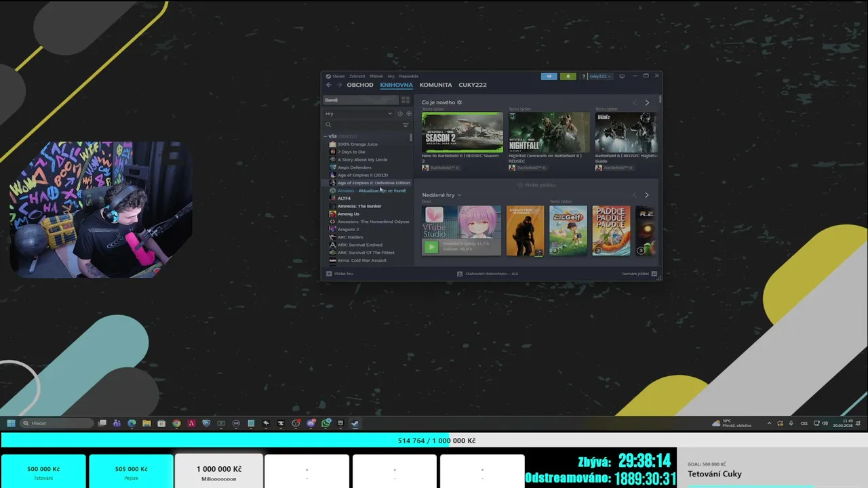The height and width of the screenshot is (488, 868).
Task: Open Seznam přátel friends list
Action: tap(639, 274)
